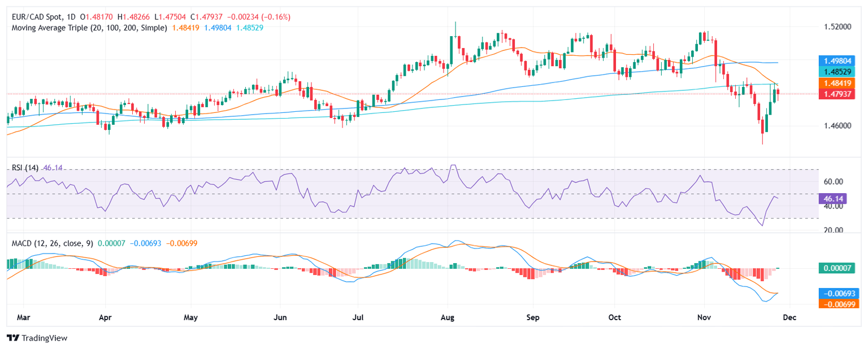Viewport: 868px width, 349px height.
Task: Click the orange MACD signal tag -0.00699
Action: point(839,304)
